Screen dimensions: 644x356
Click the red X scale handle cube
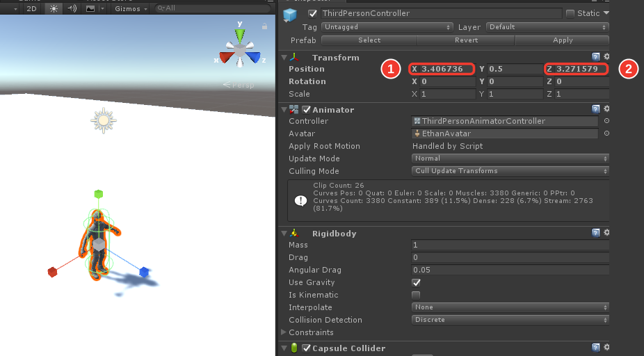click(x=52, y=272)
